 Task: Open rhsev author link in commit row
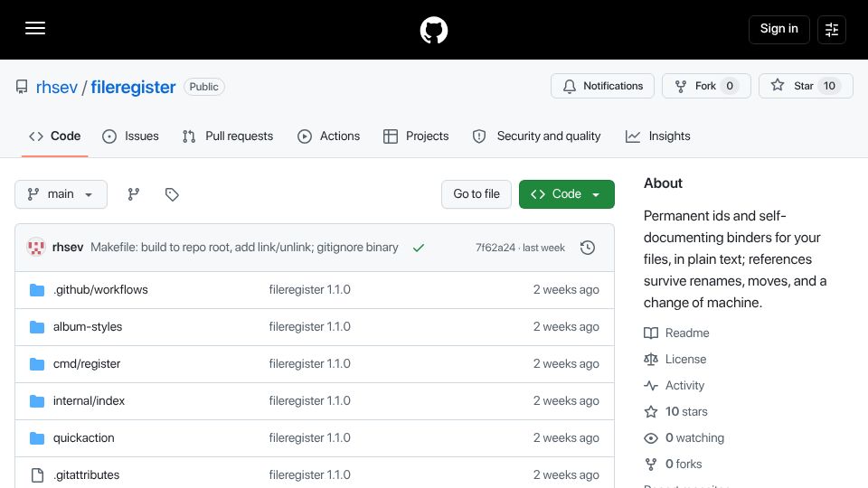[x=68, y=248]
